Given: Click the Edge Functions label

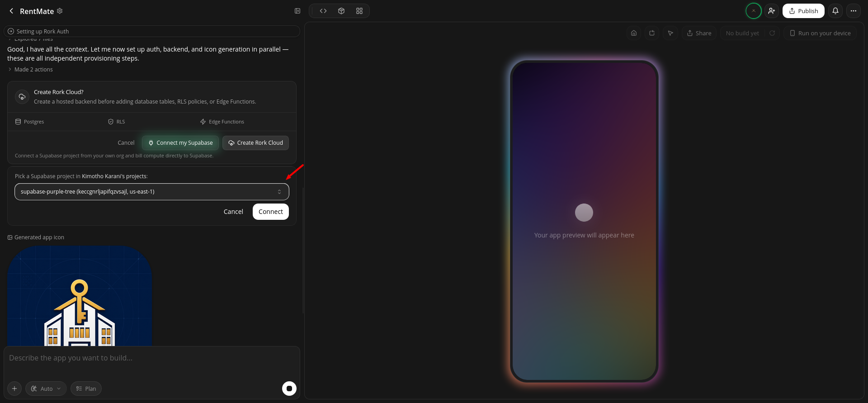Looking at the screenshot, I should pos(222,122).
